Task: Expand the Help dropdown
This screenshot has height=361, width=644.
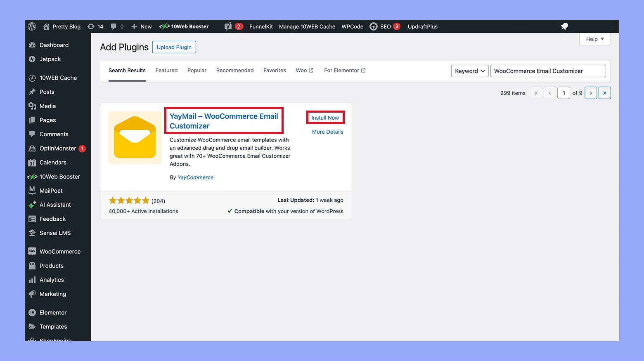Action: (595, 39)
